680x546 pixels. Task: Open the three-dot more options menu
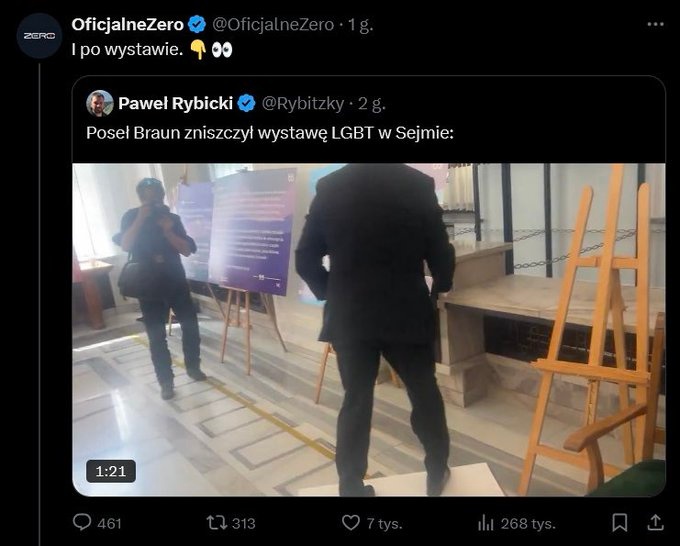click(x=655, y=24)
